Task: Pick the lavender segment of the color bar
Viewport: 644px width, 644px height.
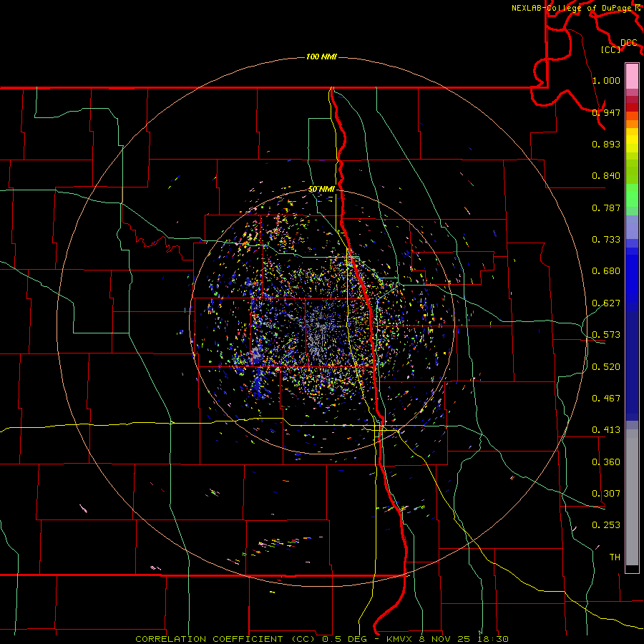Action: pyautogui.click(x=632, y=227)
